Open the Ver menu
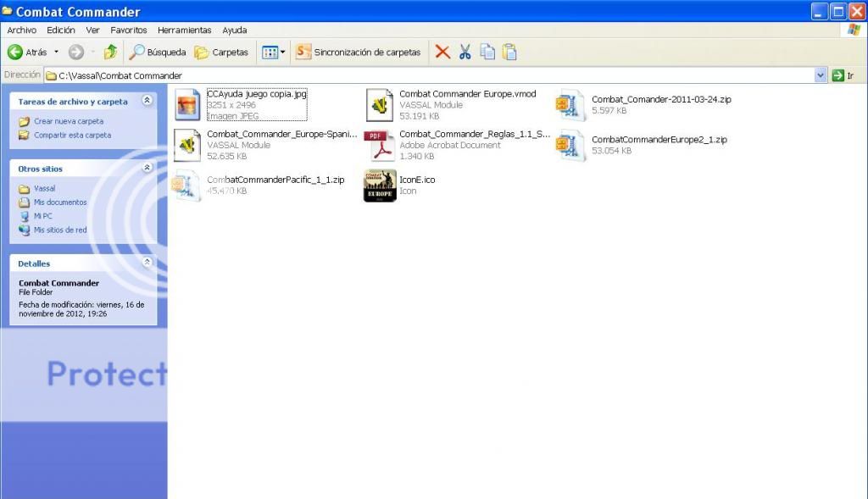This screenshot has width=868, height=499. click(92, 30)
